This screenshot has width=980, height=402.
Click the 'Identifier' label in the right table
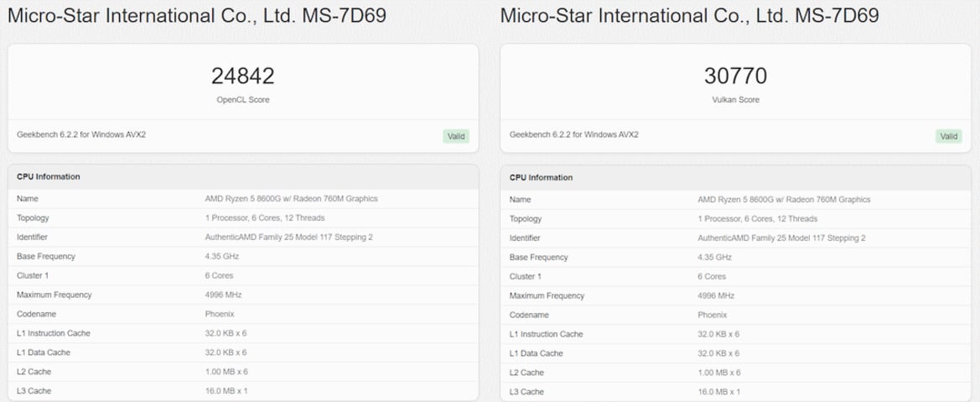(x=525, y=238)
